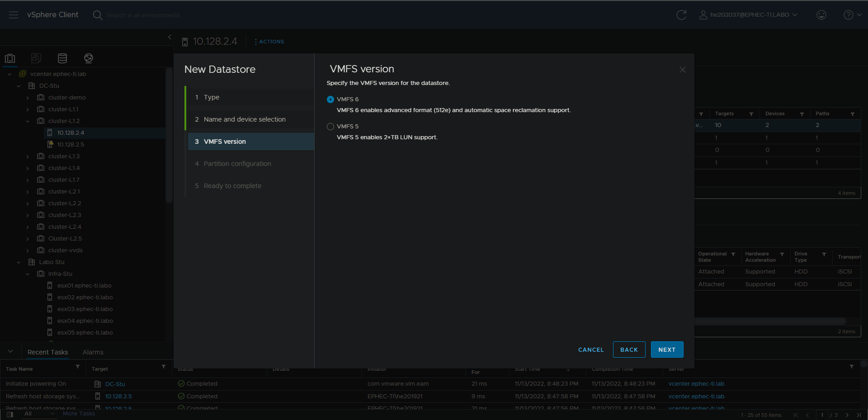Filter the Hardware Acceleration column
This screenshot has width=868, height=420.
point(782,255)
